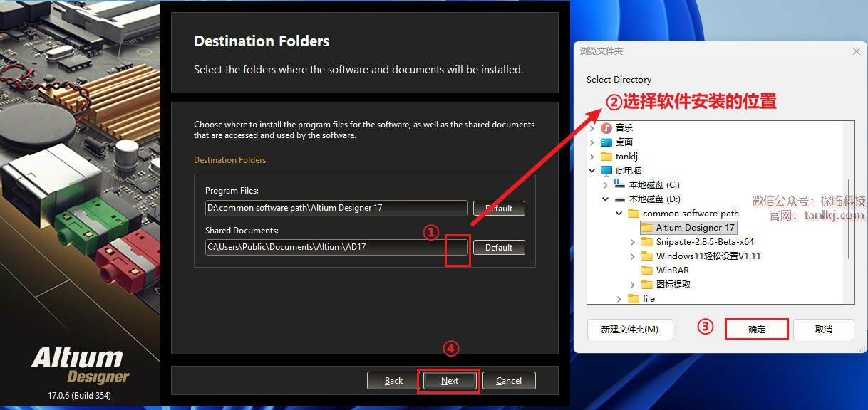Select the 此电脑 label
The width and height of the screenshot is (868, 410).
[x=629, y=171]
